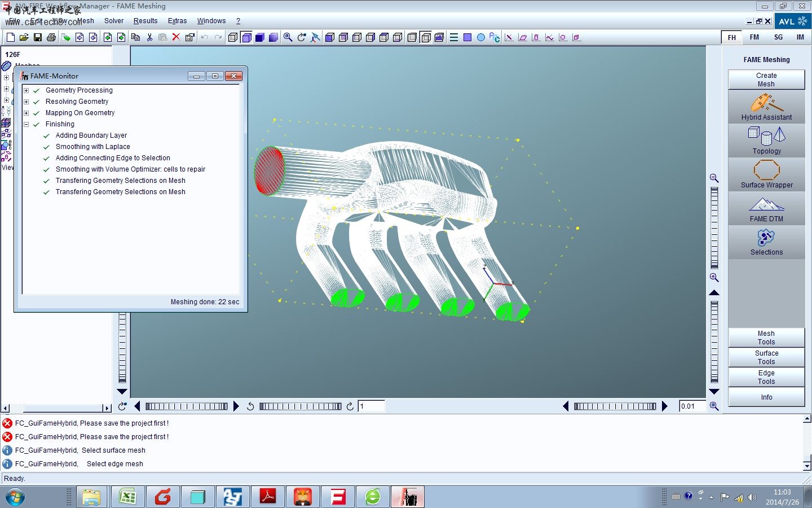
Task: Click the volume icon in the system tray
Action: pos(752,497)
